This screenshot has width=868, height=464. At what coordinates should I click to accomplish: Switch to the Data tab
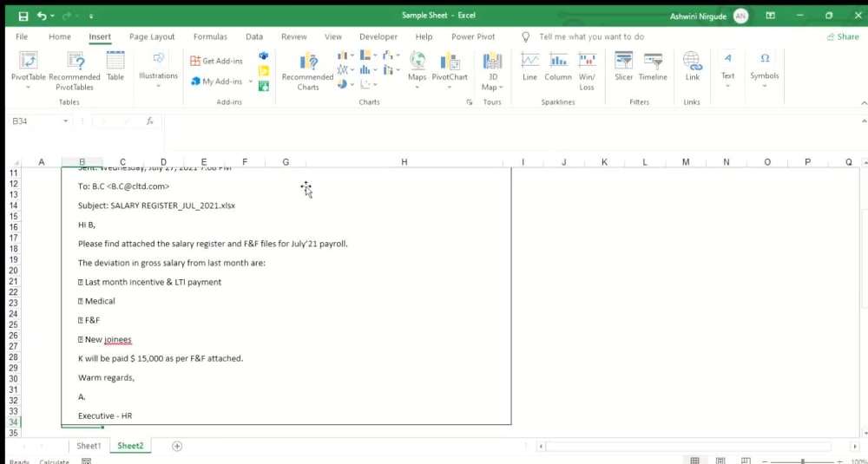[254, 36]
